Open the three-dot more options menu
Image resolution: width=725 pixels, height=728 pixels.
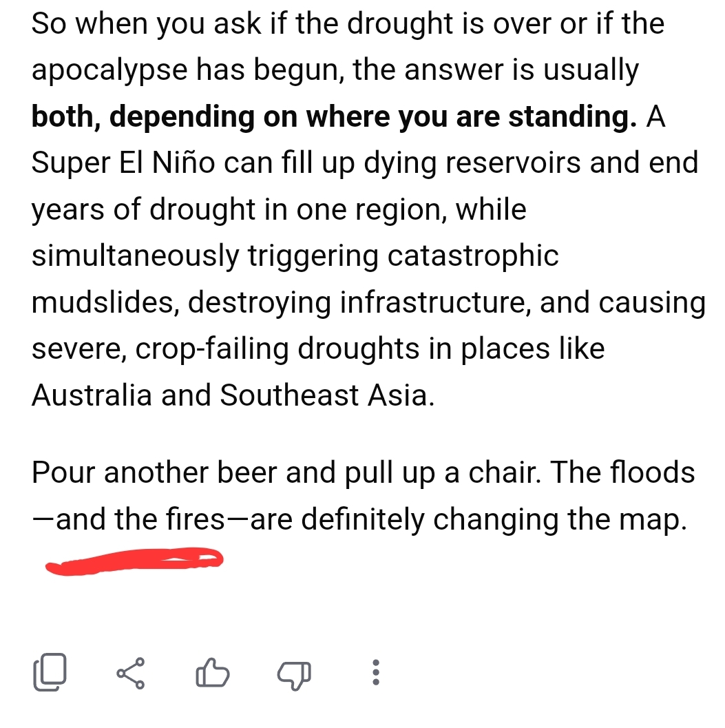(376, 672)
